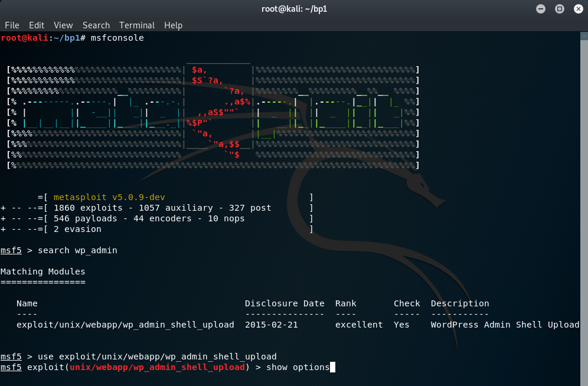Click the '1057 auxiliary' count text
588x386 pixels.
tap(176, 208)
